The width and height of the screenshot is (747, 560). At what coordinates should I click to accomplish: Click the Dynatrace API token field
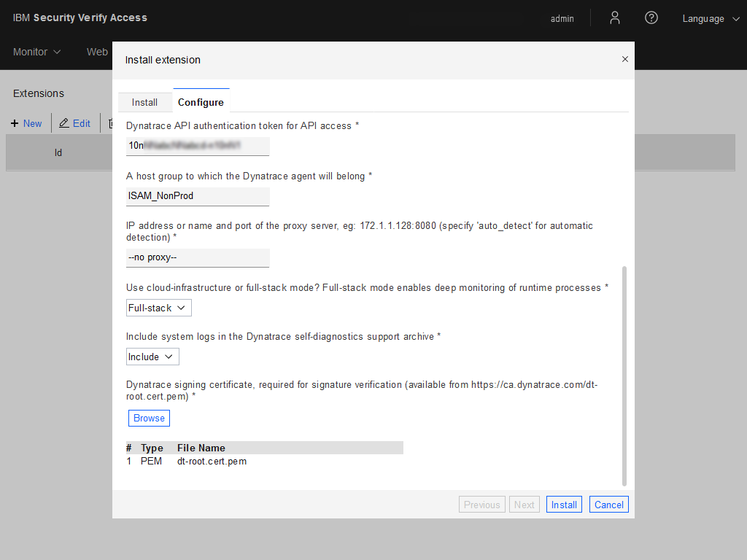pos(198,146)
